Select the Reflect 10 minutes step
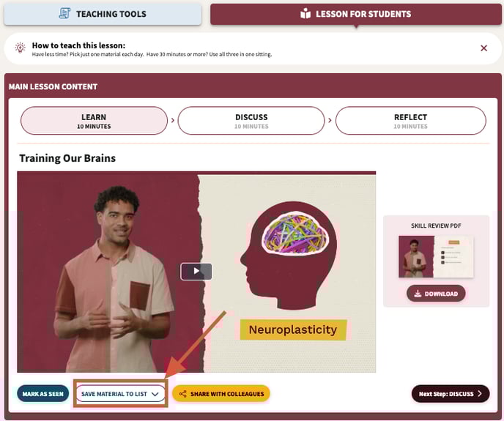This screenshot has height=421, width=504. click(410, 121)
